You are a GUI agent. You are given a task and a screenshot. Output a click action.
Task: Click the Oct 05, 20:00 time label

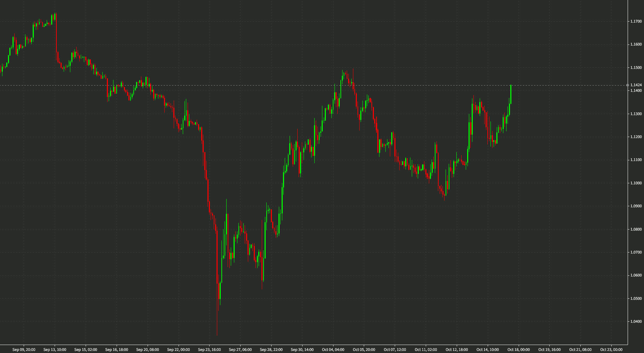[364, 350]
